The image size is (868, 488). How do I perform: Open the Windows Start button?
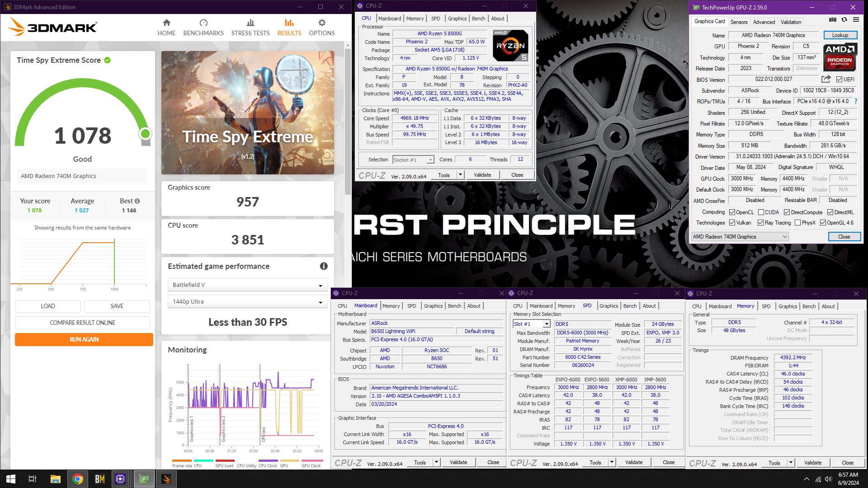tap(11, 479)
